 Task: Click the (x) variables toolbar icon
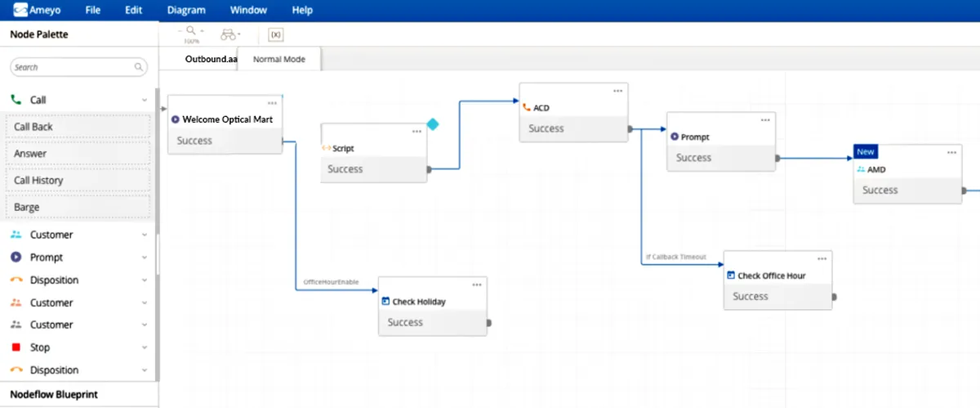click(276, 34)
